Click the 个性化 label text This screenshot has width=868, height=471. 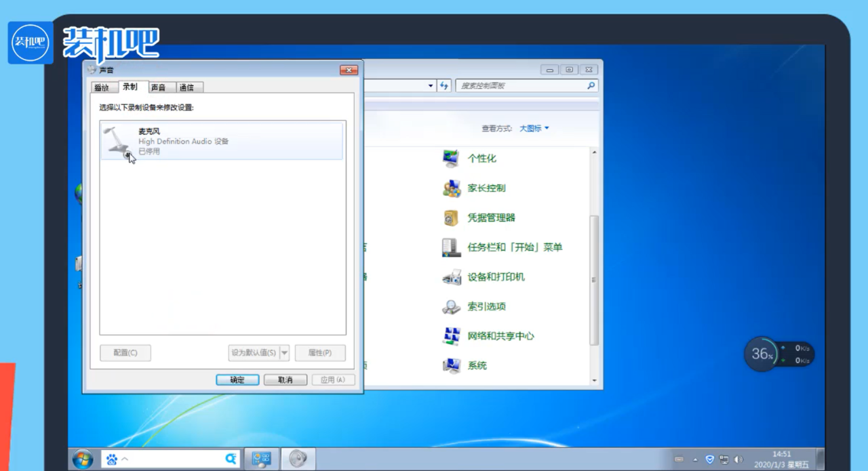[x=482, y=158]
